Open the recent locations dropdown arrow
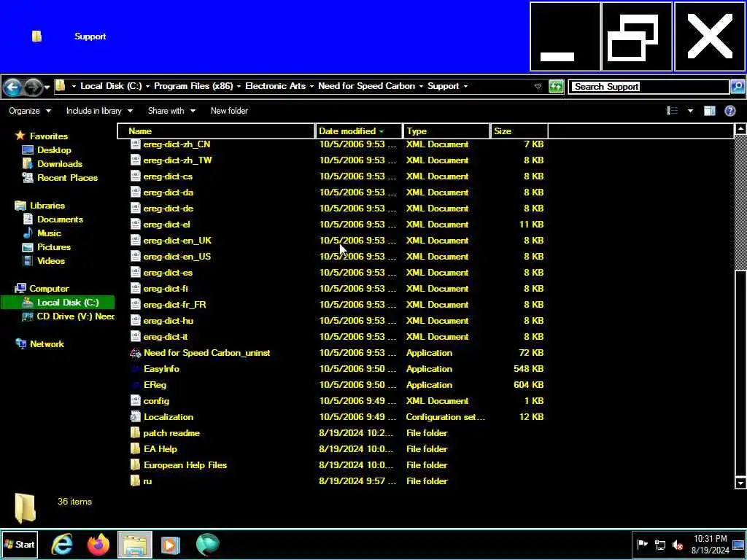Screen dimensions: 747x560 (x=47, y=87)
